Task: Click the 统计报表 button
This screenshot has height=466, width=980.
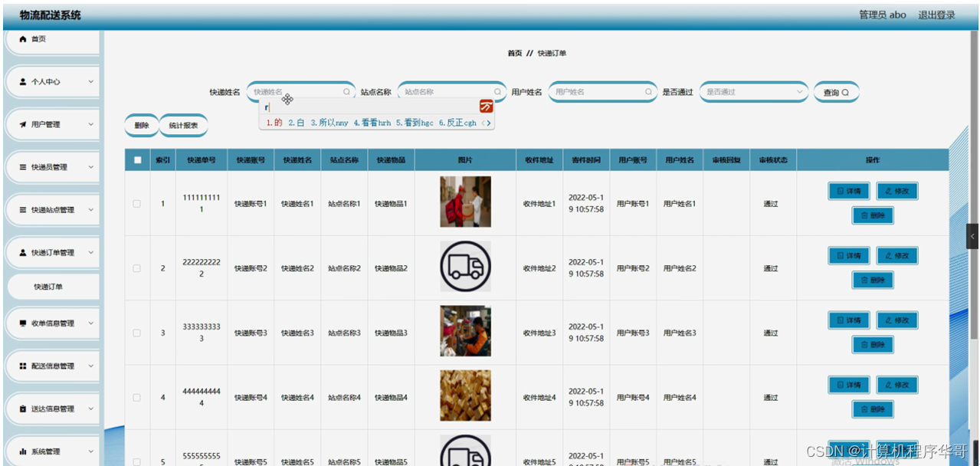Action: [183, 125]
